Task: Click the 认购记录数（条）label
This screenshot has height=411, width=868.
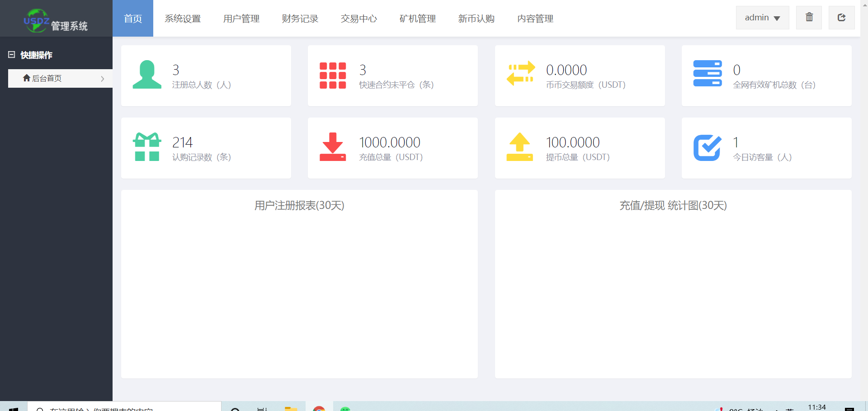Action: point(202,157)
